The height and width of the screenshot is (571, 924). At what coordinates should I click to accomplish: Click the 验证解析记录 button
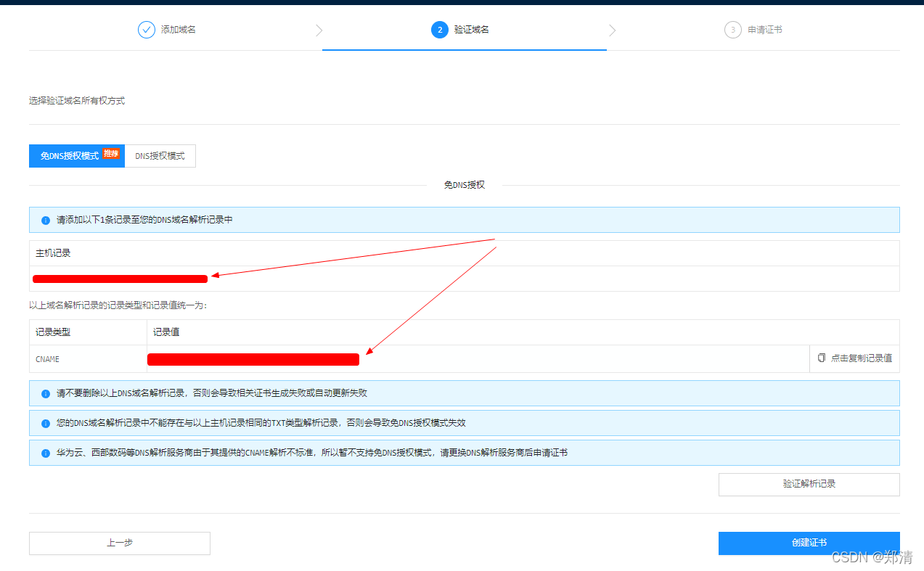tap(809, 484)
